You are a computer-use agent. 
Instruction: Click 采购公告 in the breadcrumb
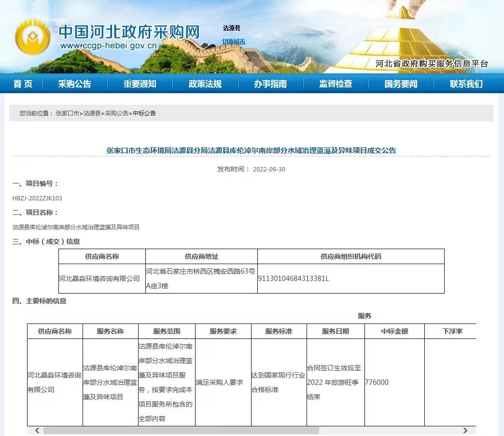tap(117, 113)
